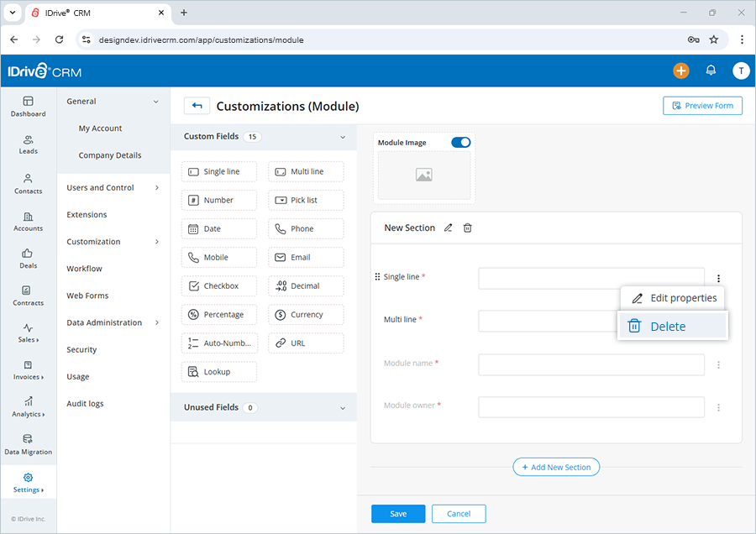Expand the Unused Fields panel
Viewport: 756px width, 534px height.
343,407
